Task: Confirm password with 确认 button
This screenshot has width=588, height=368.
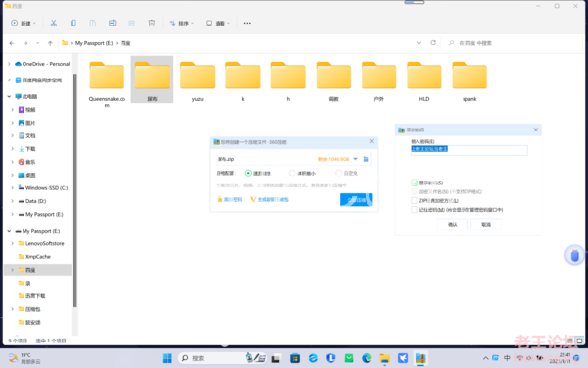Action: click(x=453, y=225)
